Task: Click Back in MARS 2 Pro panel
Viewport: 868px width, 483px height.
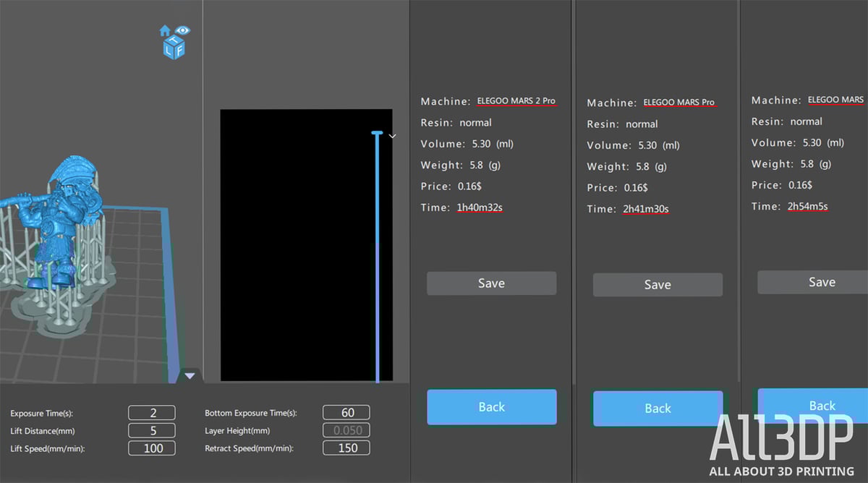Action: coord(491,407)
